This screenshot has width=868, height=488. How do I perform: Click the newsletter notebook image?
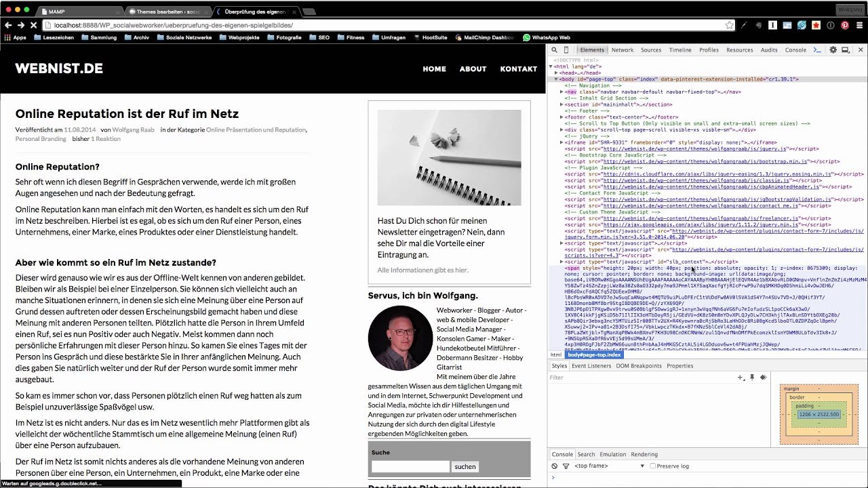449,158
